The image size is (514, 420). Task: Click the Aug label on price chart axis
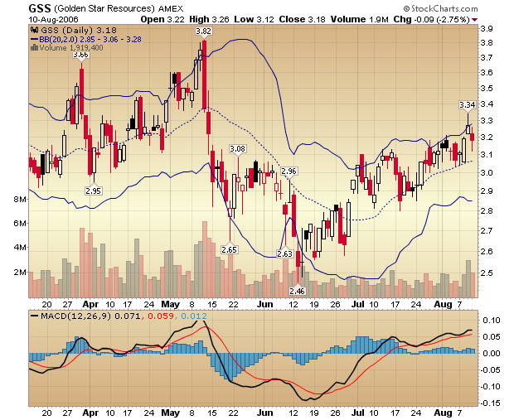443,304
